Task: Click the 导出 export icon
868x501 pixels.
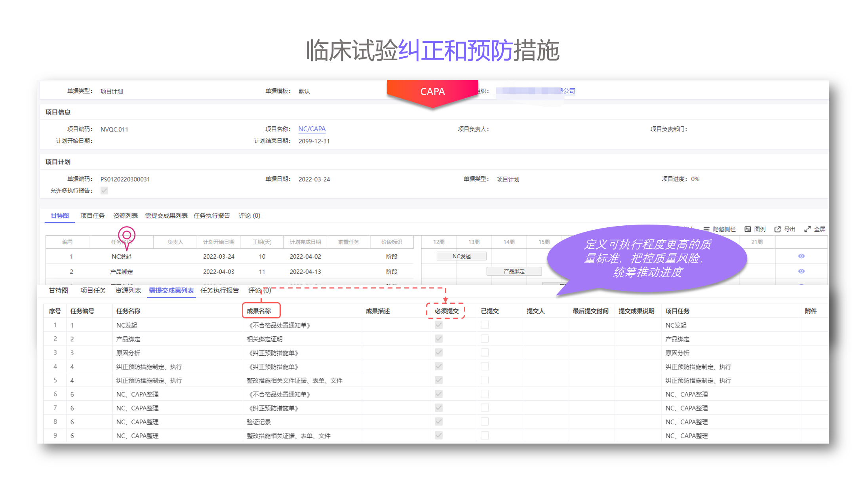Action: coord(777,229)
